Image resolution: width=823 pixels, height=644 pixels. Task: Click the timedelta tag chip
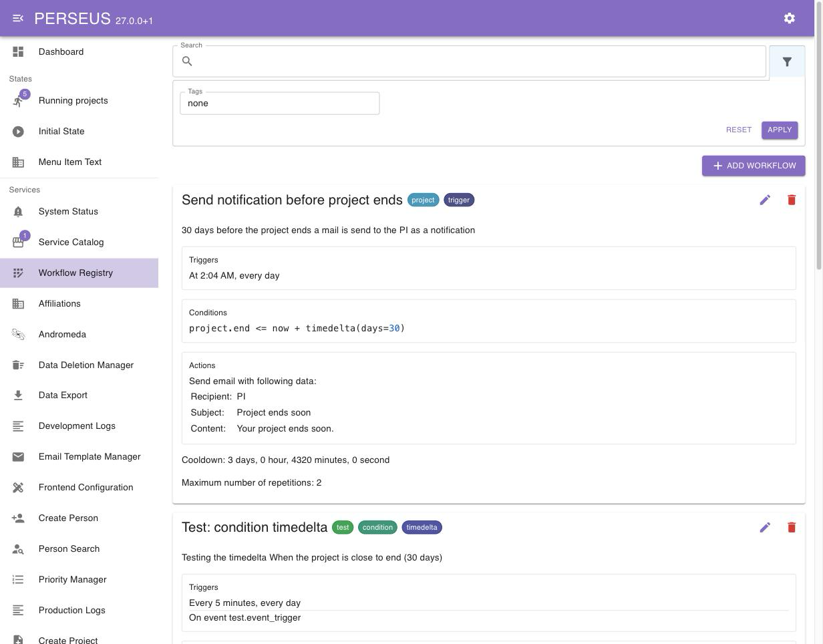[422, 527]
